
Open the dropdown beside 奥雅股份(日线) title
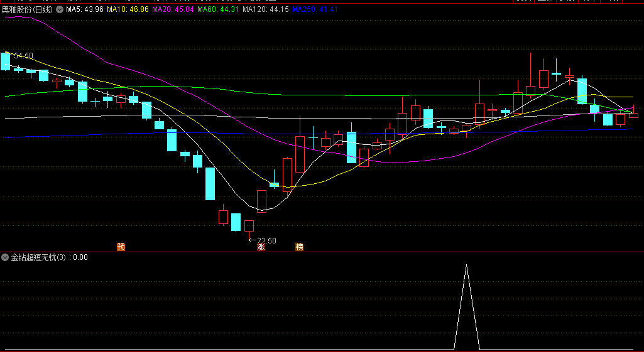(x=60, y=9)
